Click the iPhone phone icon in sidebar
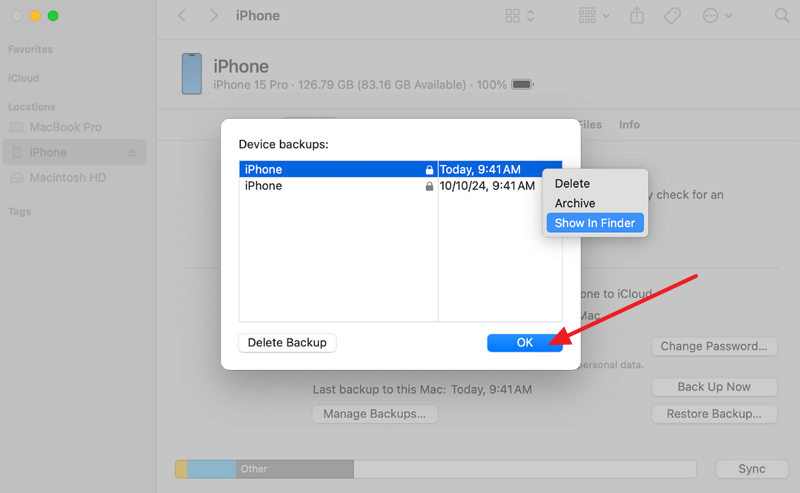Viewport: 800px width, 493px height. pos(17,152)
